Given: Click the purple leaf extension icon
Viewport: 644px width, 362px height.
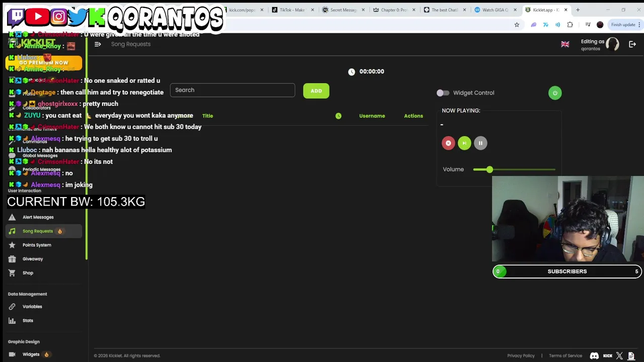Looking at the screenshot, I should coord(534,25).
